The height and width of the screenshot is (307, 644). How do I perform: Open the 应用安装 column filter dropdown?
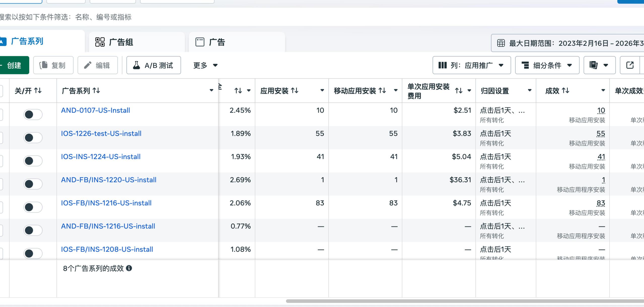[322, 91]
